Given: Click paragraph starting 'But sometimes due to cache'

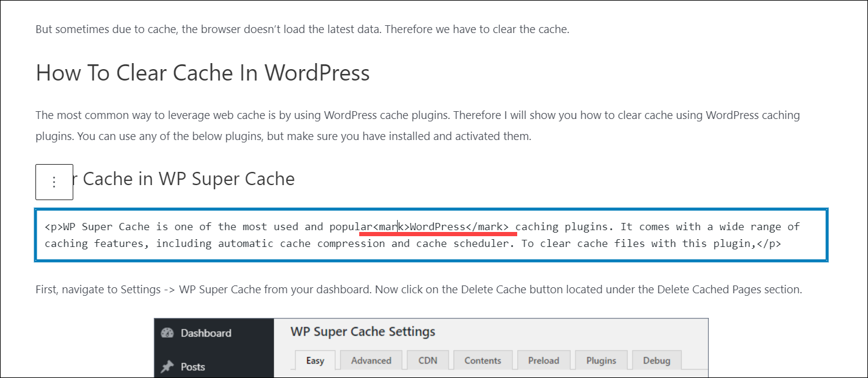Looking at the screenshot, I should pos(302,29).
